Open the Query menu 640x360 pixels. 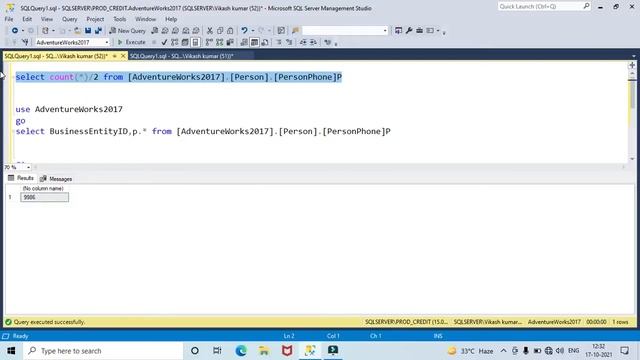69,19
